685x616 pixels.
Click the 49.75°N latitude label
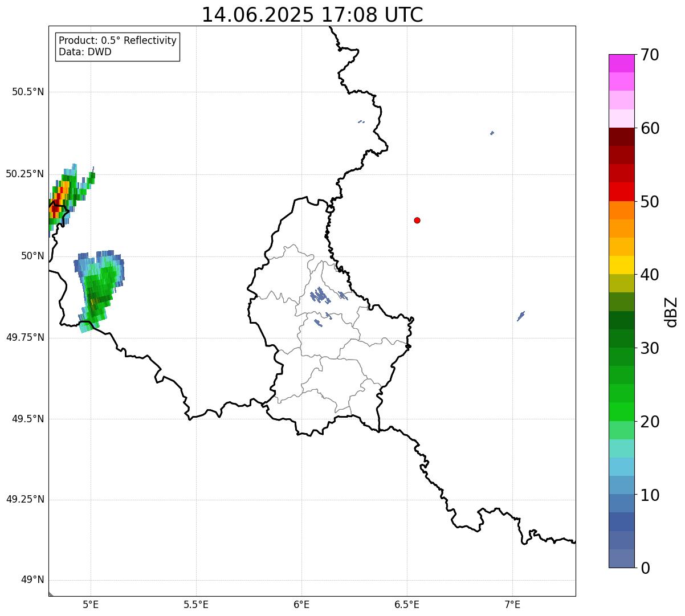(x=25, y=337)
